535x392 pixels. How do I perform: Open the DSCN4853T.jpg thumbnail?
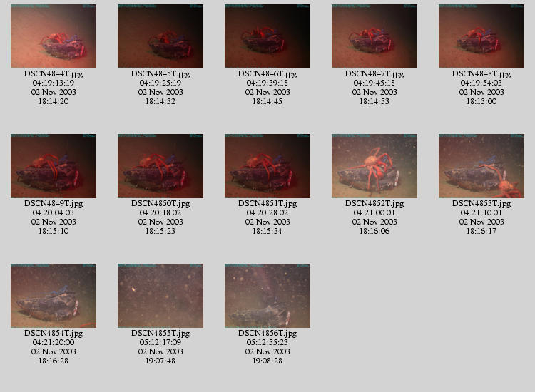point(481,166)
